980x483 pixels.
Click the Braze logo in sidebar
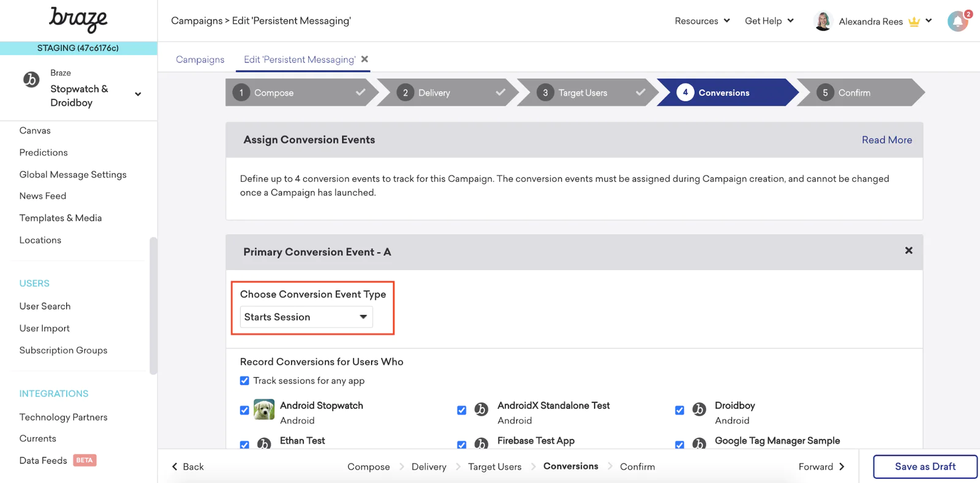tap(78, 20)
